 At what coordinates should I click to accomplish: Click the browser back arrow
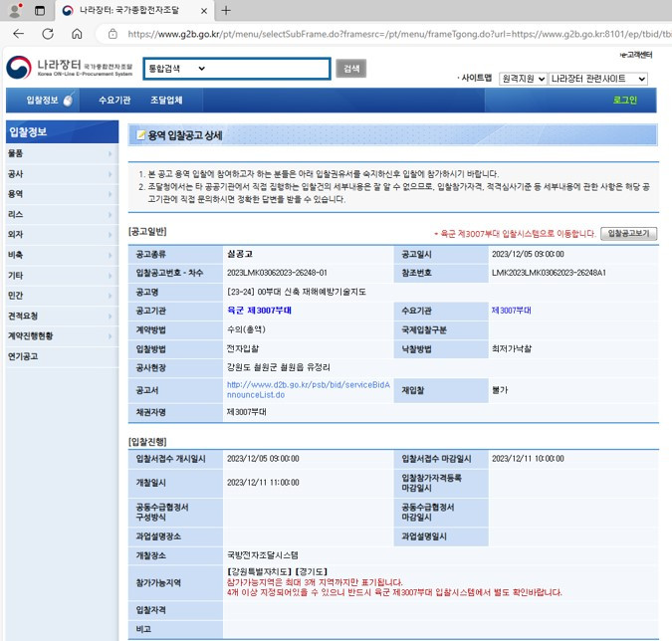coord(19,34)
